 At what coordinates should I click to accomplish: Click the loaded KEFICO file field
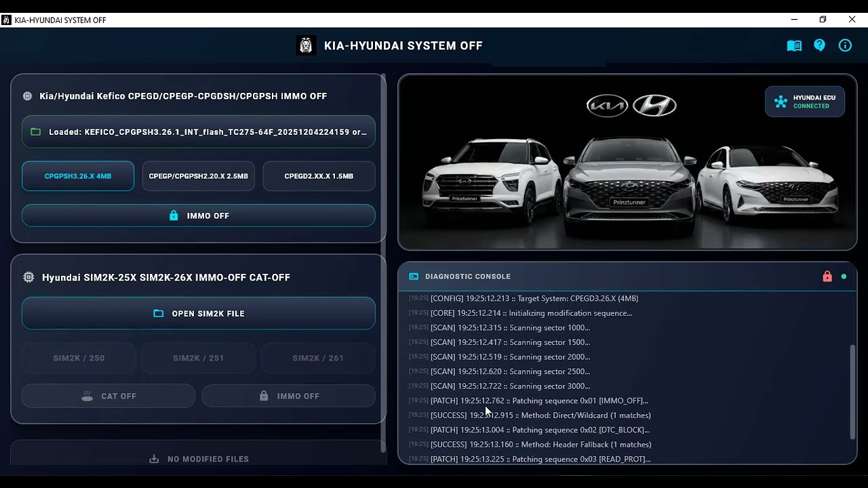tap(199, 131)
